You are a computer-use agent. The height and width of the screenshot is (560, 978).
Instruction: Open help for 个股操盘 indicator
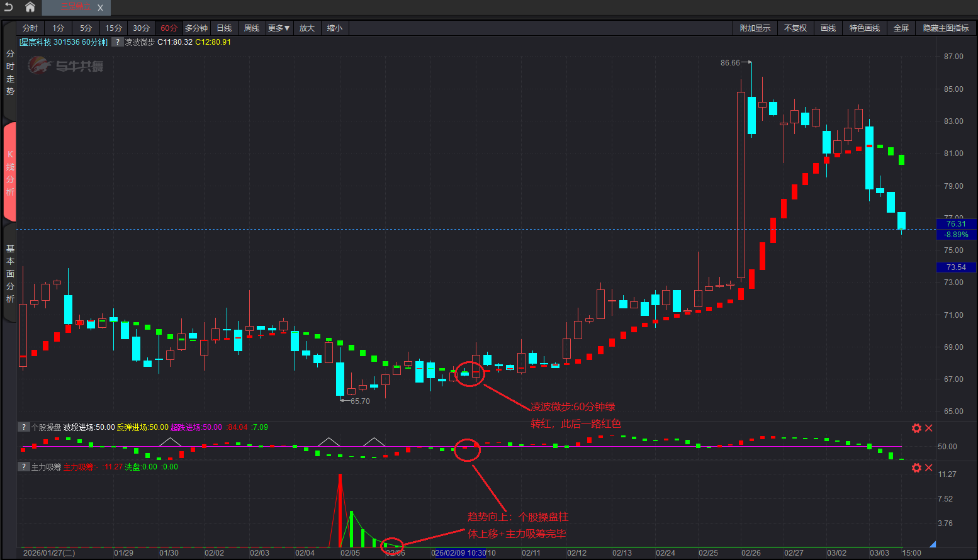(23, 427)
